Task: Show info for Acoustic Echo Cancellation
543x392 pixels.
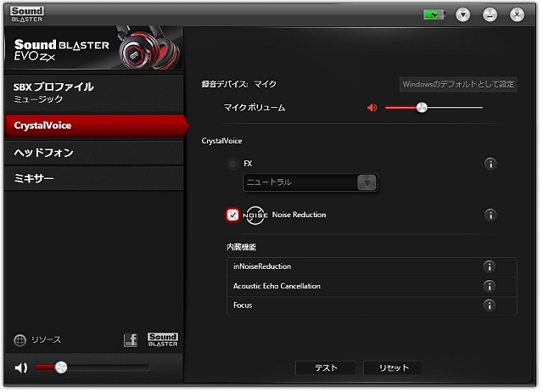Action: point(490,287)
